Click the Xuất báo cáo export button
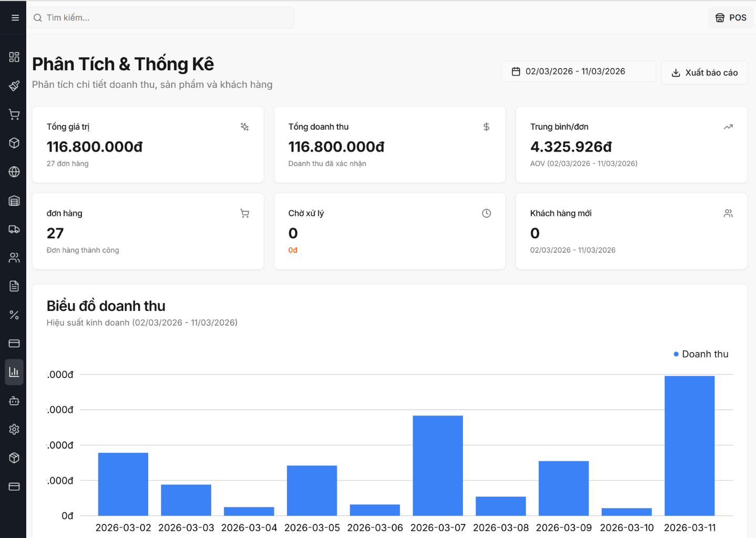Viewport: 756px width, 538px height. pos(704,73)
